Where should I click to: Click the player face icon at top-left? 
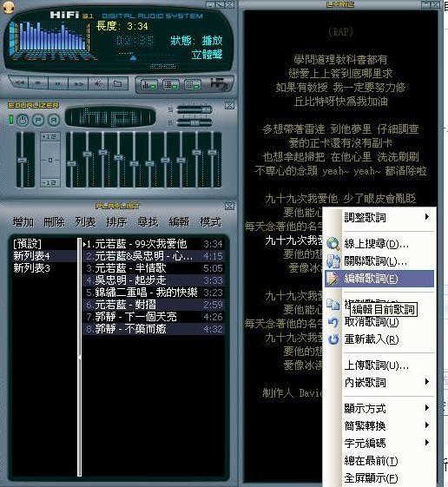click(9, 7)
